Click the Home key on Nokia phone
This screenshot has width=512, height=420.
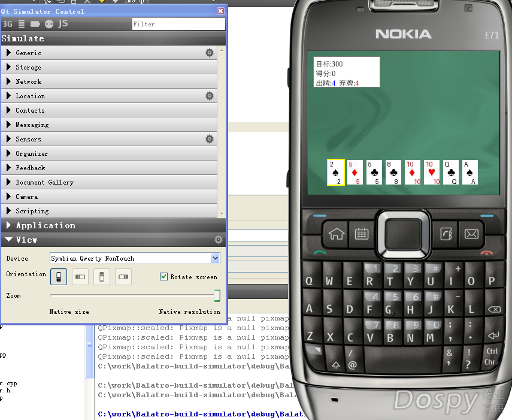(336, 234)
